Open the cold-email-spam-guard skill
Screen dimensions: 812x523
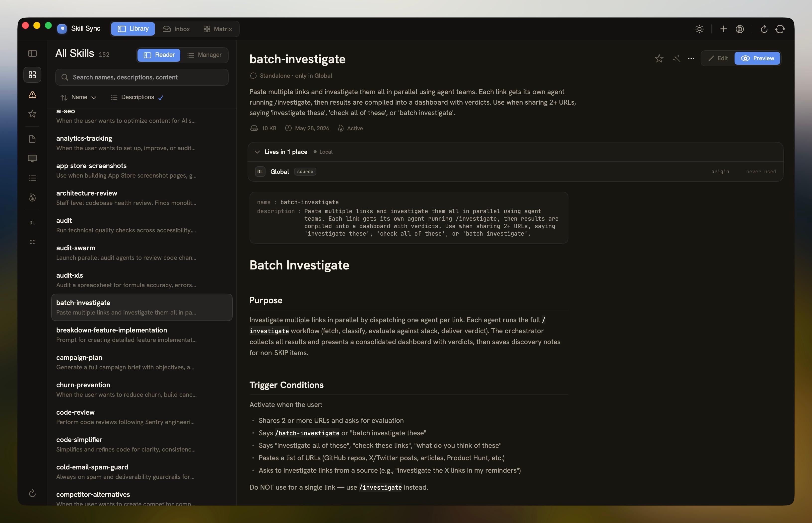click(x=142, y=472)
